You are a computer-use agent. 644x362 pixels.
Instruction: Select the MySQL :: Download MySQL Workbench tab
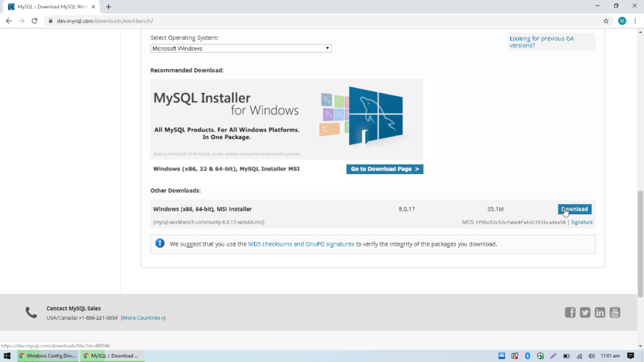[51, 7]
